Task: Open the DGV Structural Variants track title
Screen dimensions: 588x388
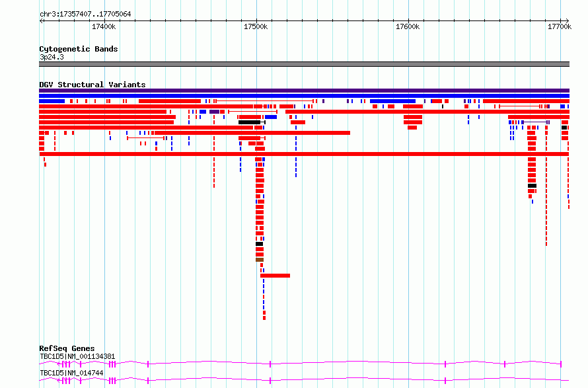Action: [x=92, y=85]
